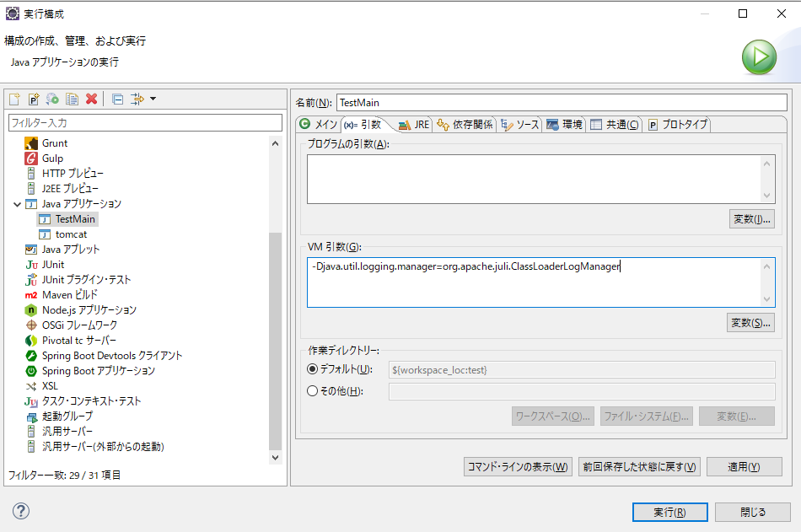Collapse the Java アプリケーション node

coord(17,204)
